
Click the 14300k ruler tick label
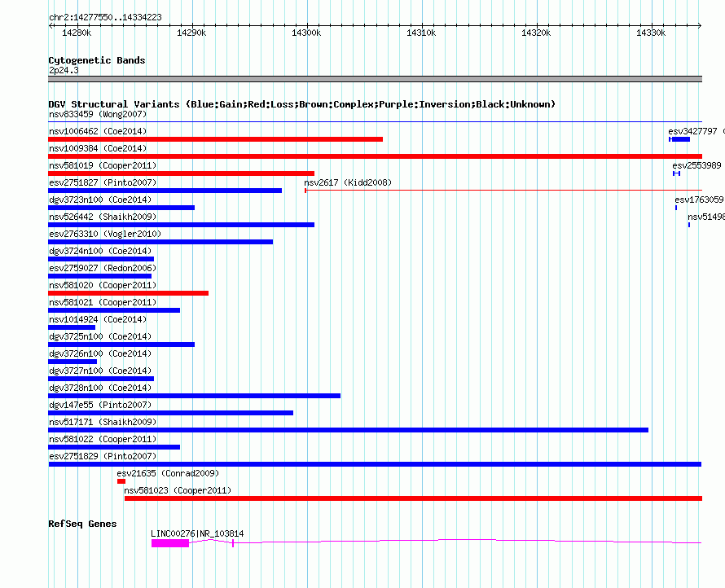coord(306,33)
